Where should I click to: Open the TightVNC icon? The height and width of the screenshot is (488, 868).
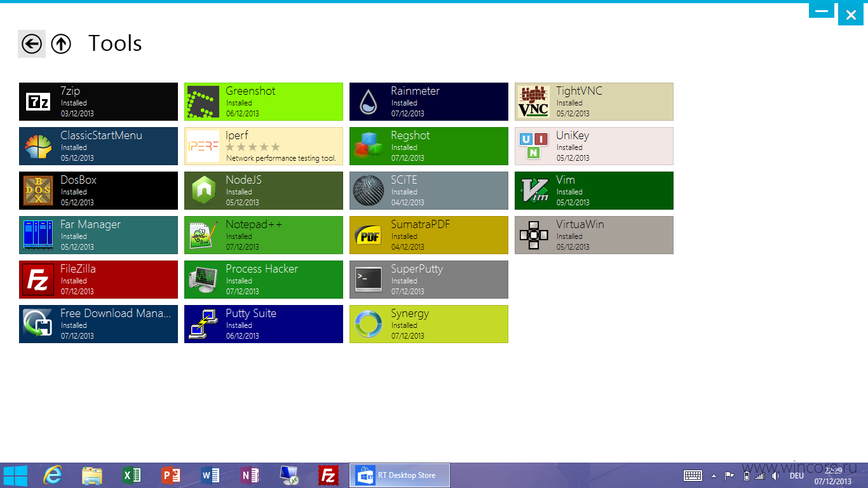tap(534, 102)
